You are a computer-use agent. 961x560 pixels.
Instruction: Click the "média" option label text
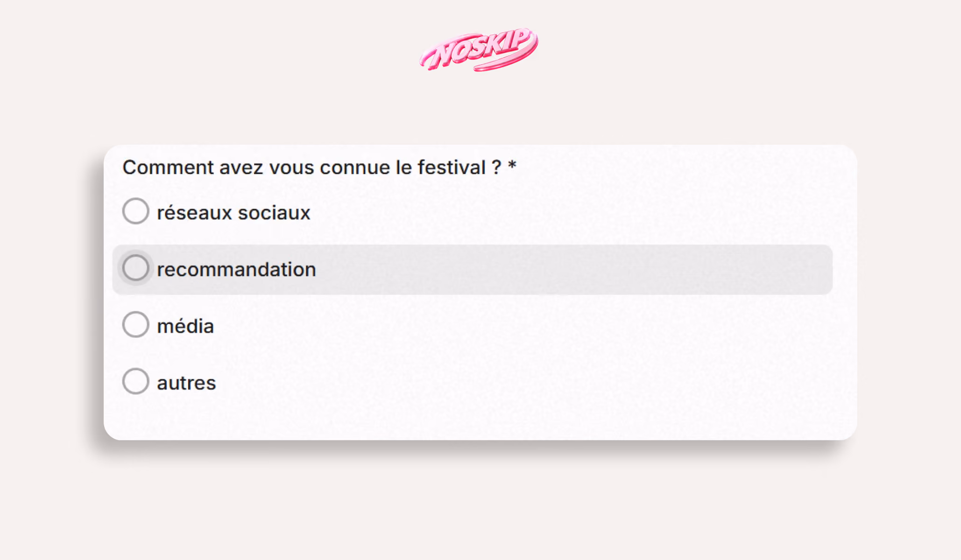tap(185, 326)
